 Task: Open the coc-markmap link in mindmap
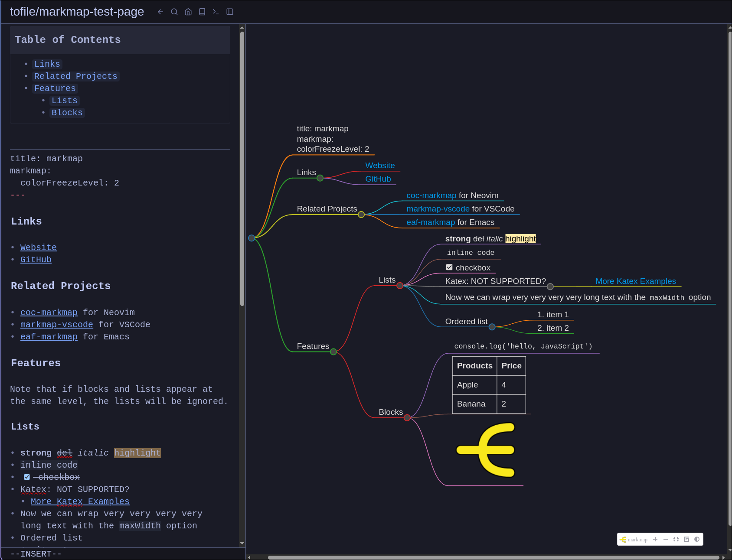coord(431,195)
